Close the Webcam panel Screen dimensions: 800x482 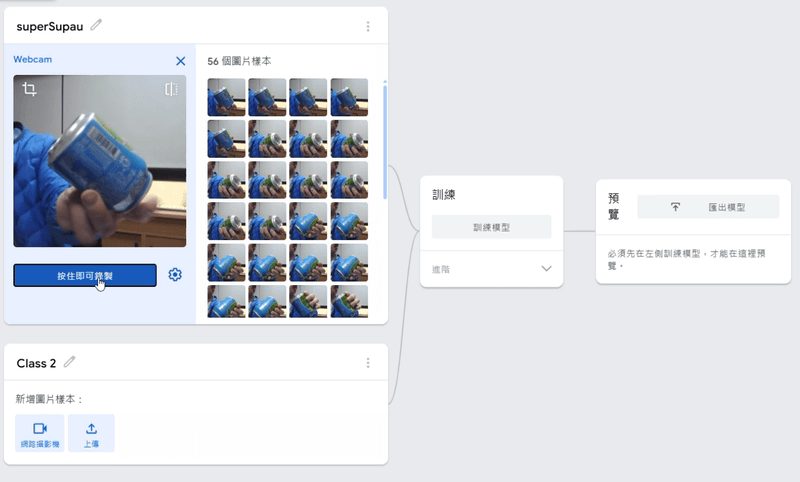[x=180, y=61]
